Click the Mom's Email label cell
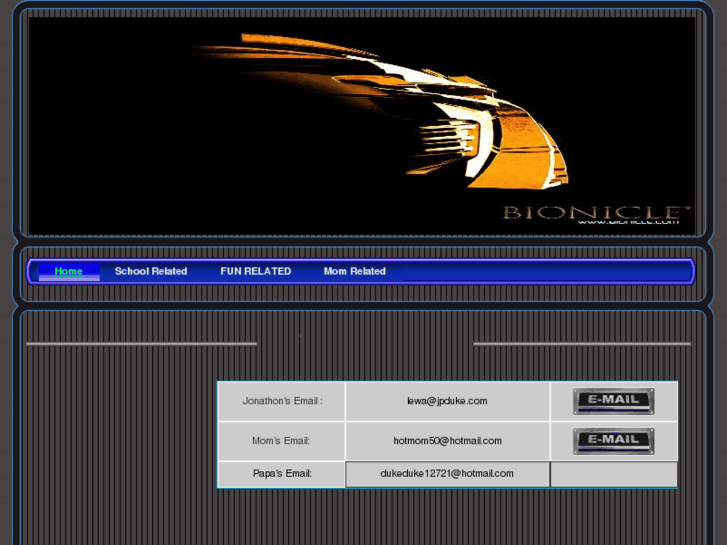This screenshot has width=727, height=545. pyautogui.click(x=281, y=441)
